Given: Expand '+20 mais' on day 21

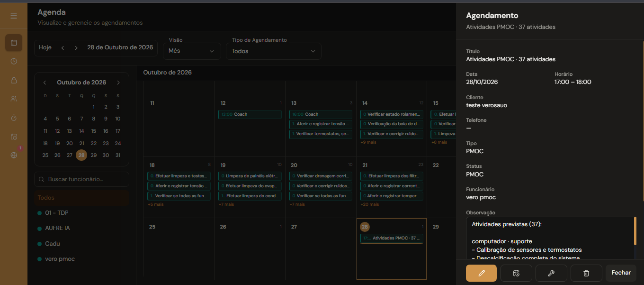Looking at the screenshot, I should click(369, 204).
